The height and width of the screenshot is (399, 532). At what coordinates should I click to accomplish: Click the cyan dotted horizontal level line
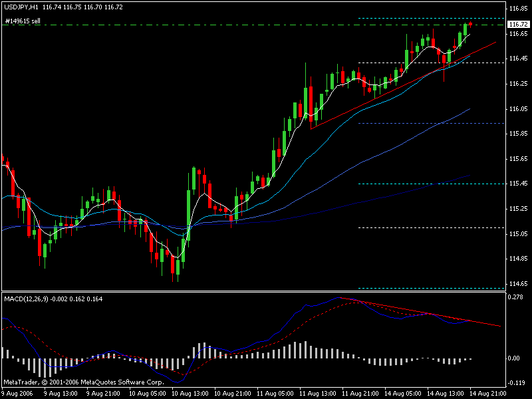(426, 184)
